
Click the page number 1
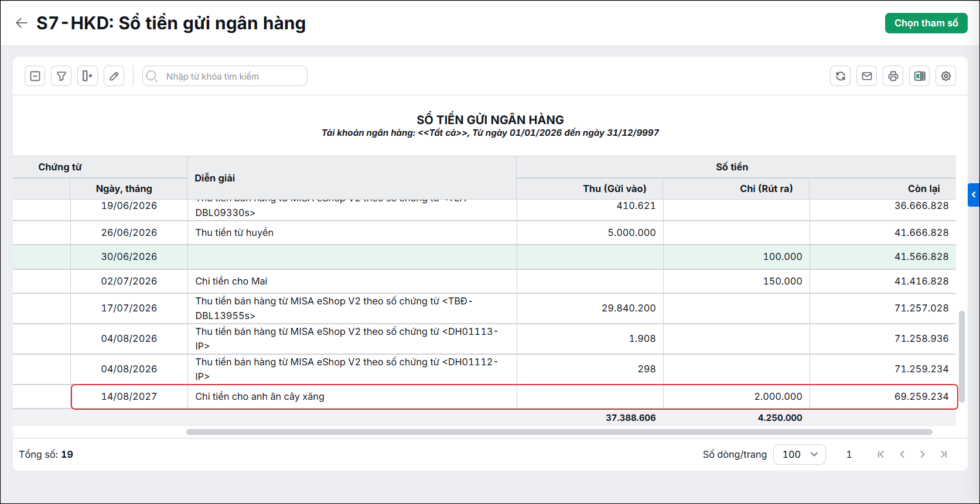[849, 454]
